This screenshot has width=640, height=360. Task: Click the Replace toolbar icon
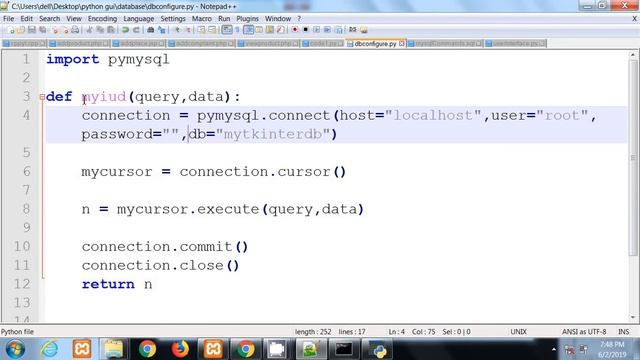(x=162, y=30)
